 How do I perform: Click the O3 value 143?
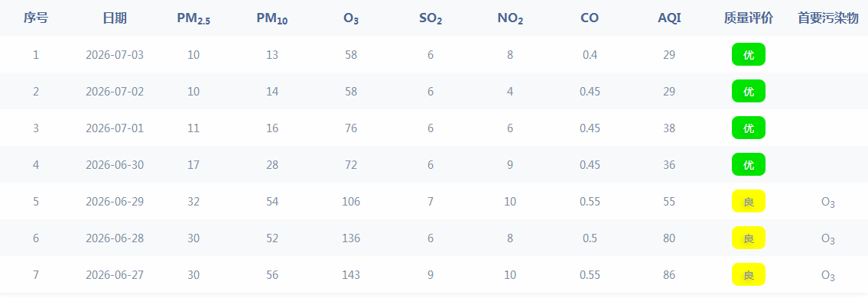351,275
